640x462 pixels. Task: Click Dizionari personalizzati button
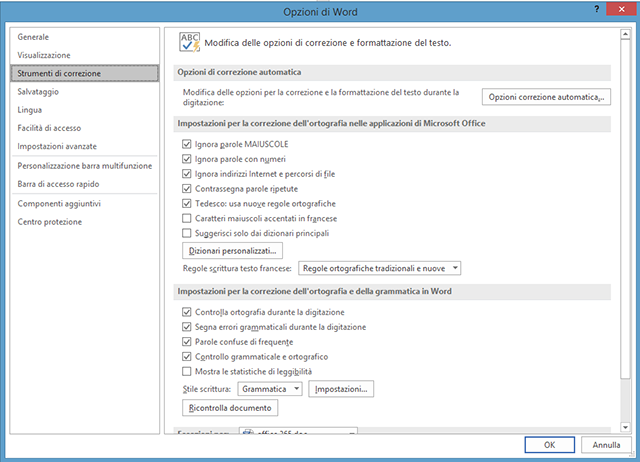pos(232,251)
